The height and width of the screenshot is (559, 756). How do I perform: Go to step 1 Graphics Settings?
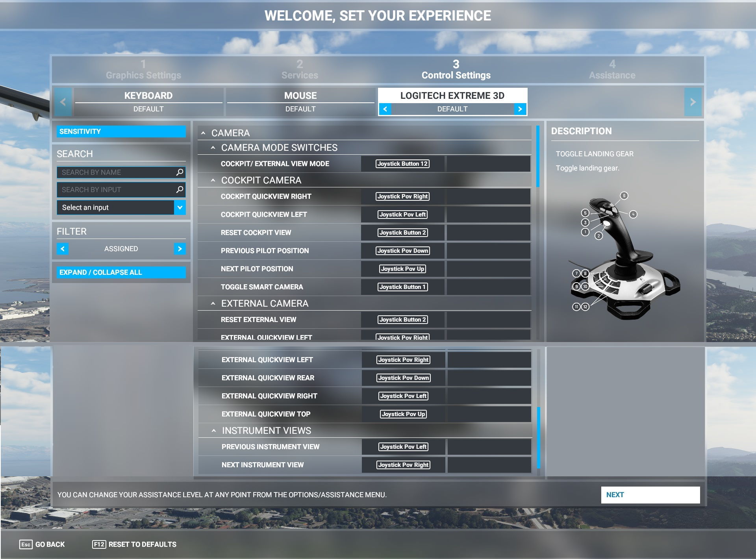pos(143,70)
